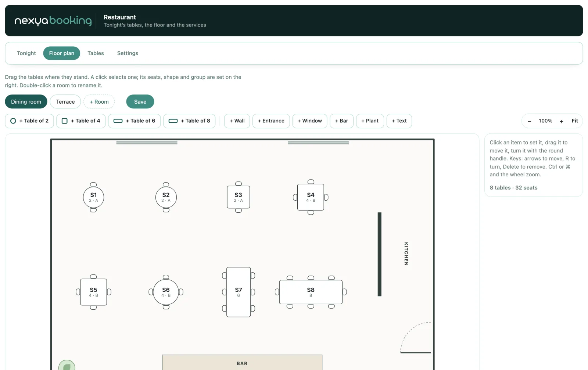The width and height of the screenshot is (588, 370).
Task: Zoom out with the minus button
Action: [x=529, y=121]
